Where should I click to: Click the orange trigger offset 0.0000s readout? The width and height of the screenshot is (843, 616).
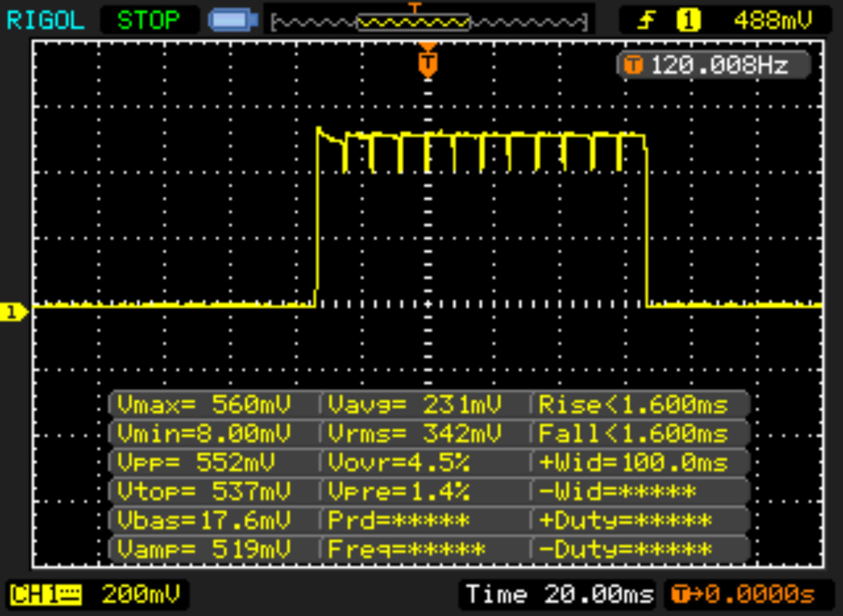coord(744,595)
